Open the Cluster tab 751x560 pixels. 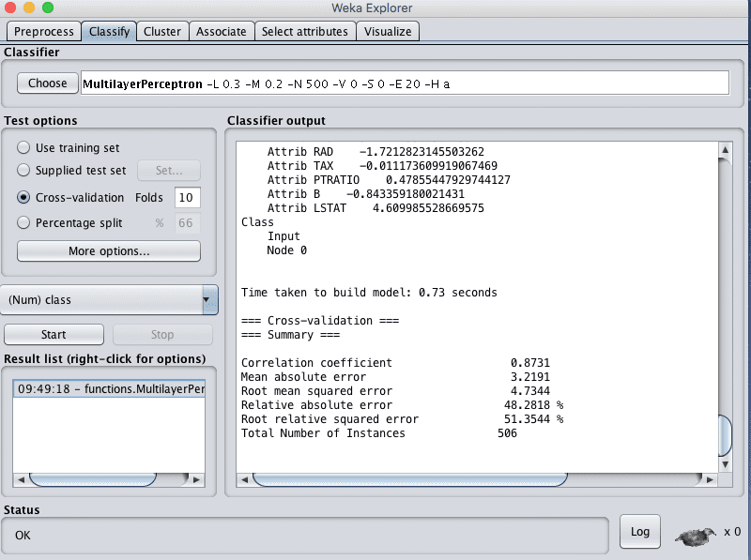pos(162,32)
